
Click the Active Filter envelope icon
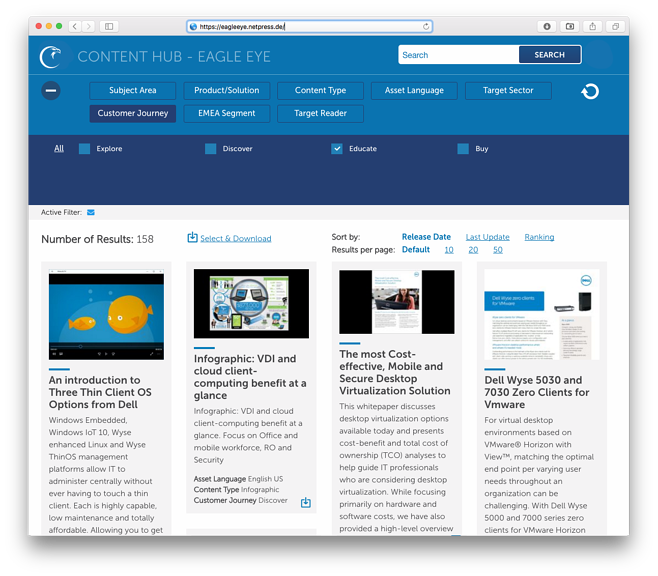coord(91,213)
